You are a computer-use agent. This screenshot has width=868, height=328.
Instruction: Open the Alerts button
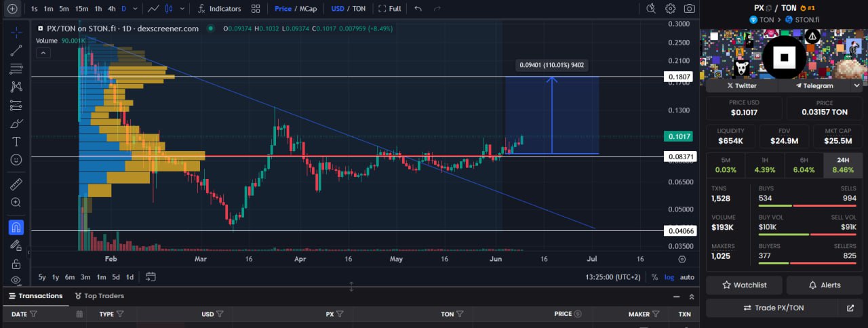(824, 285)
